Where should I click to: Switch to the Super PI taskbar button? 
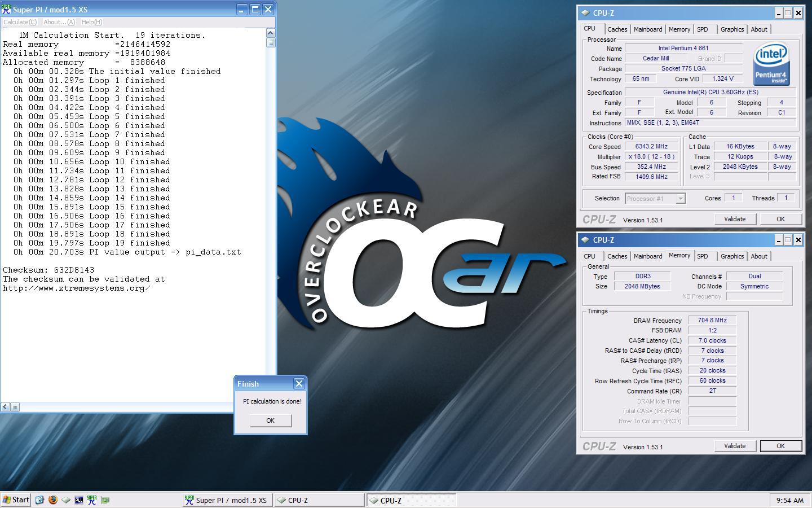tap(227, 500)
